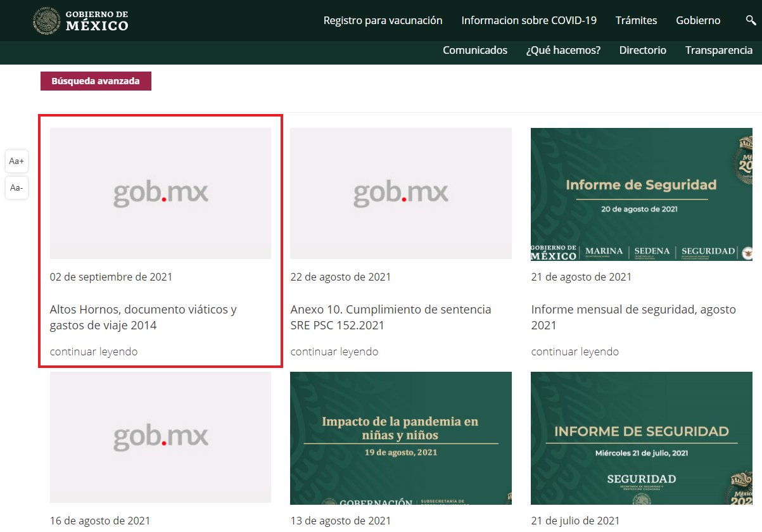Open the Comunicados section

click(475, 50)
